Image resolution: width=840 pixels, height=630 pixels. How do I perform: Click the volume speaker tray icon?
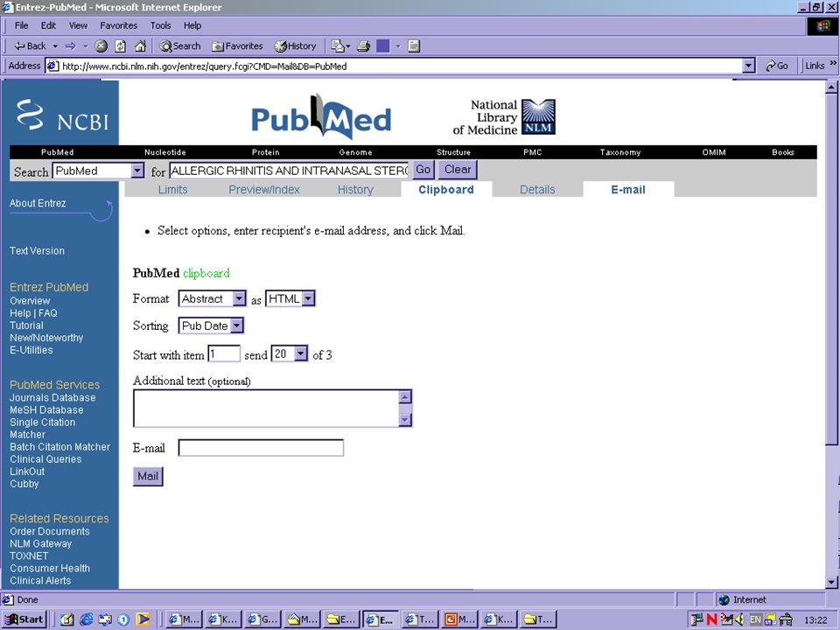(740, 619)
